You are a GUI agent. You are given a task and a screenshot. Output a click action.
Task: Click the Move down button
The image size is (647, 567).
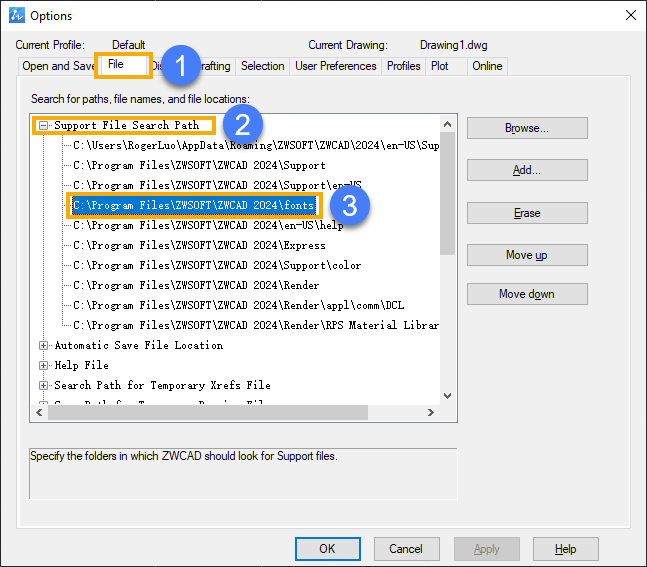(x=527, y=294)
